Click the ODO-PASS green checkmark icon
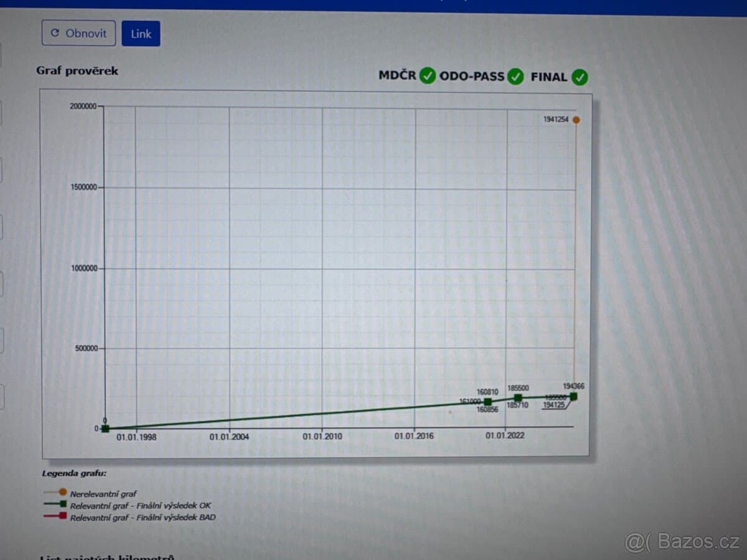The width and height of the screenshot is (747, 560). tap(515, 77)
